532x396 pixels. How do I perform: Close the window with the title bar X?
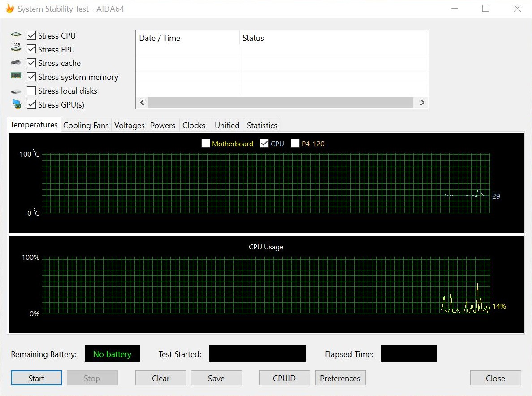[517, 9]
